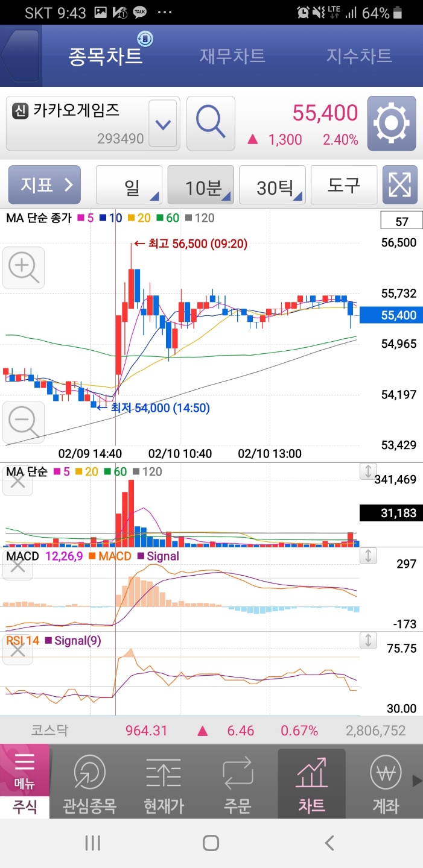
Task: Tap 코스닥 index ticker label
Action: coord(50,731)
